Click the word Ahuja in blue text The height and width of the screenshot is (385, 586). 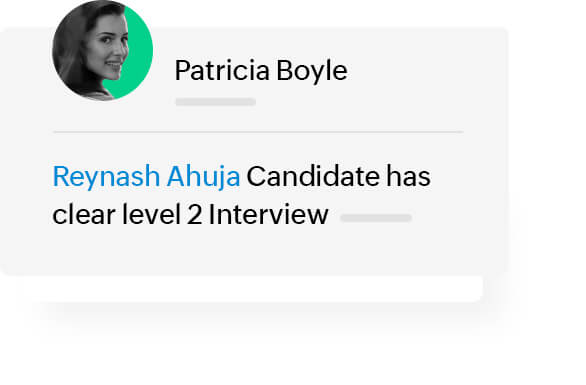click(x=203, y=177)
